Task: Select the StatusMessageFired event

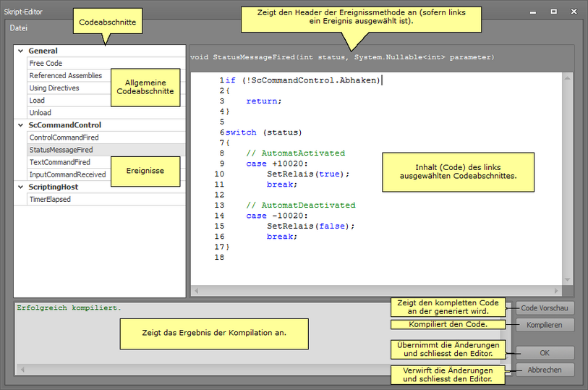Action: pos(106,150)
